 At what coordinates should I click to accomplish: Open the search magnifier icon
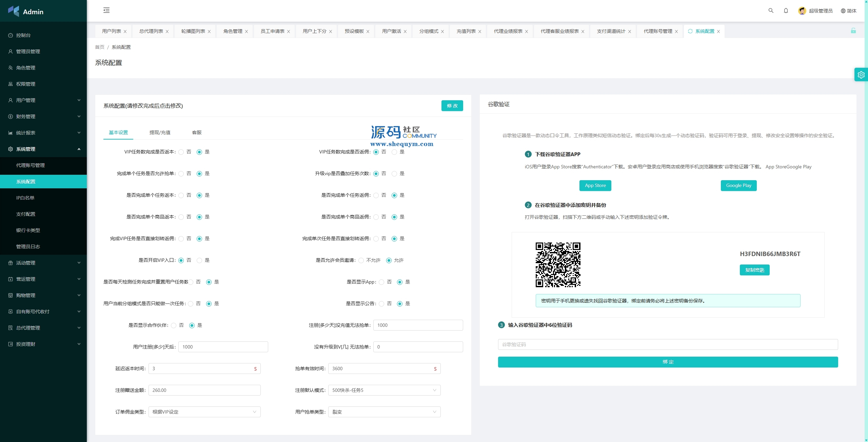(x=771, y=10)
